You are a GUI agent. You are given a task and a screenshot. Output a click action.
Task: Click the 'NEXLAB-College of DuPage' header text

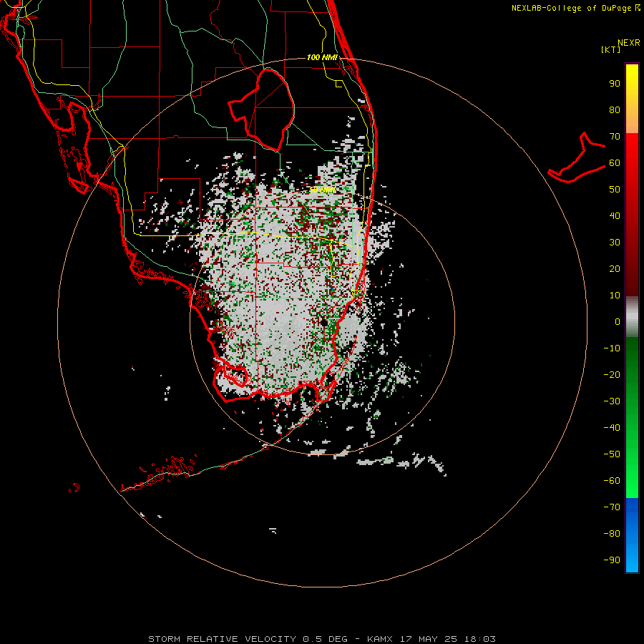(571, 8)
